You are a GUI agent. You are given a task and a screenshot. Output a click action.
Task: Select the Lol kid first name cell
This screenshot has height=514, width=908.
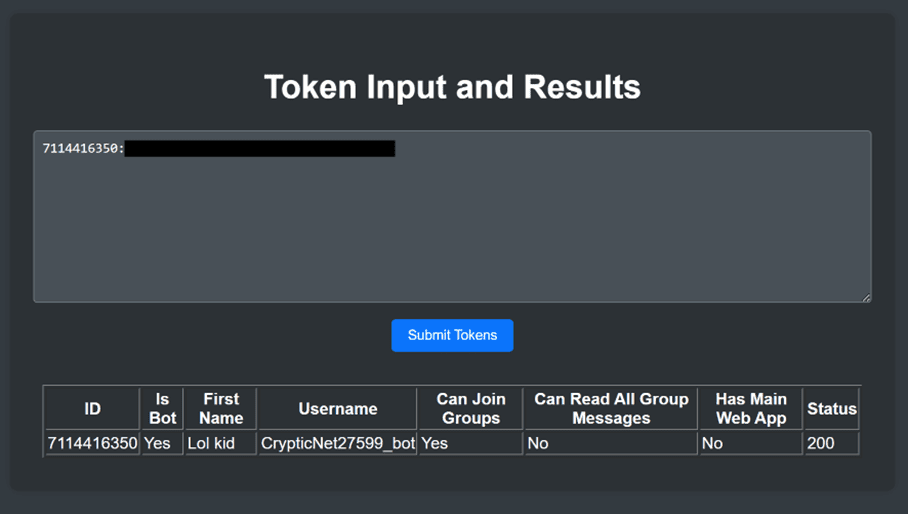pos(211,443)
